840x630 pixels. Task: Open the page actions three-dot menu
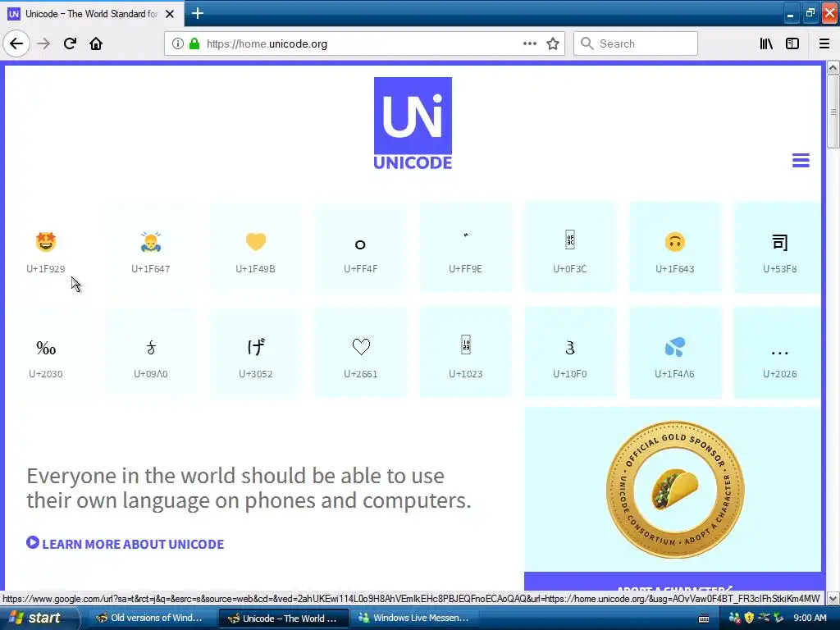click(x=529, y=43)
